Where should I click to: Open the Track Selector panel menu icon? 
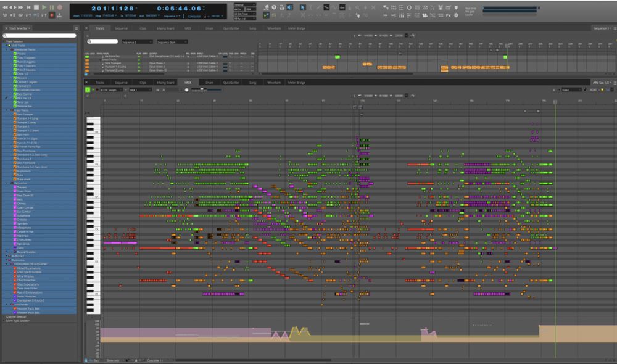coord(76,28)
